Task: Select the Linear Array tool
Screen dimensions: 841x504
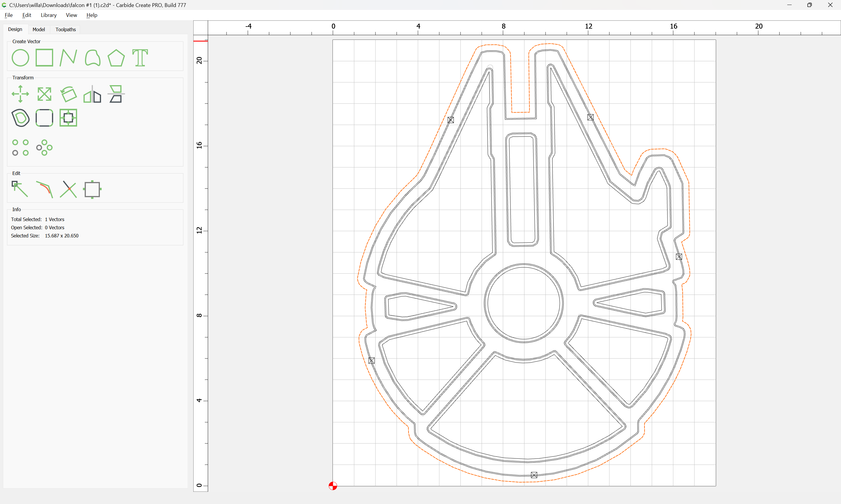Action: [x=20, y=147]
